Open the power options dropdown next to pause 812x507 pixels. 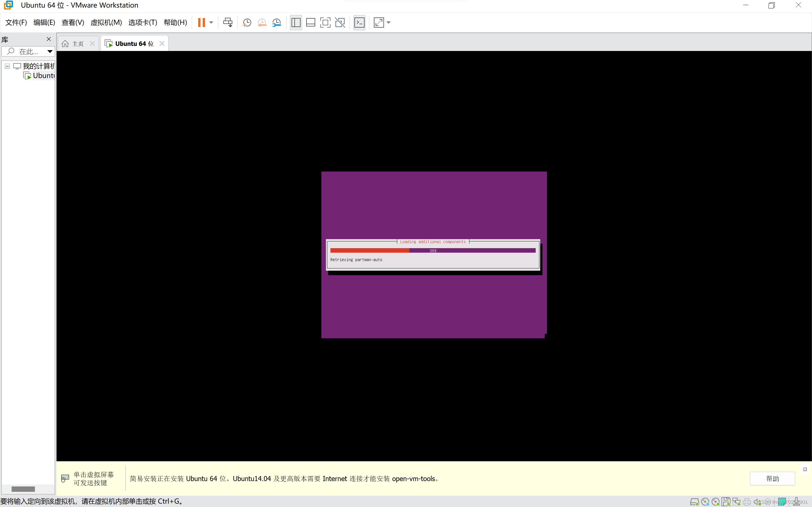click(x=211, y=23)
